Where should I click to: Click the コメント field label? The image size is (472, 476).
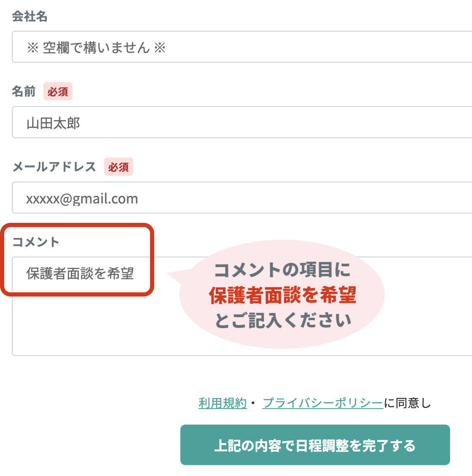pos(36,242)
